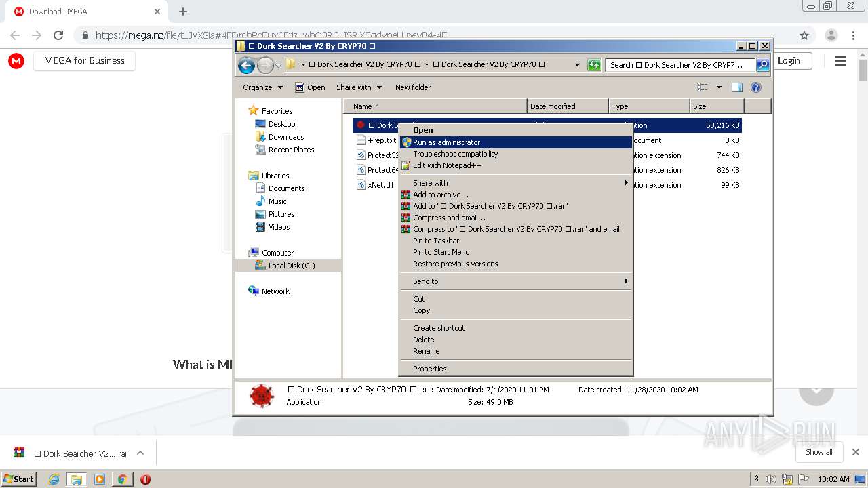This screenshot has height=488, width=868.
Task: Select the +rep.txt file
Action: (x=377, y=140)
